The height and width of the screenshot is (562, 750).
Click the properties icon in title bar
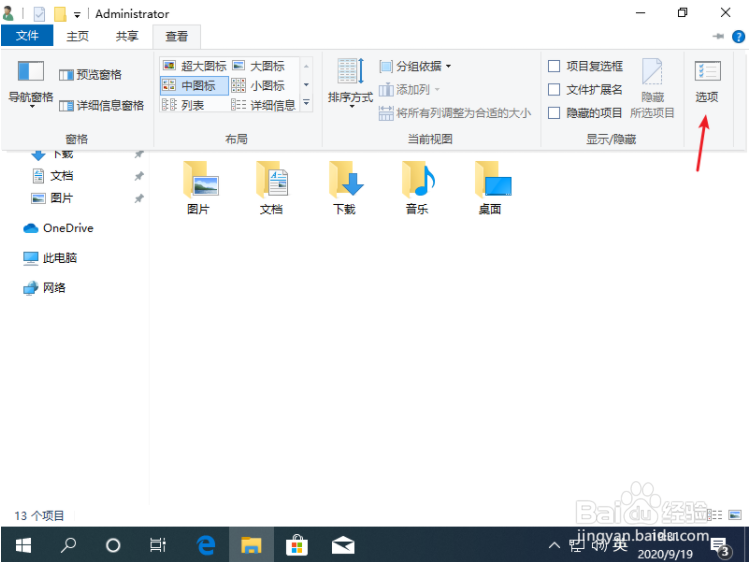click(x=39, y=14)
